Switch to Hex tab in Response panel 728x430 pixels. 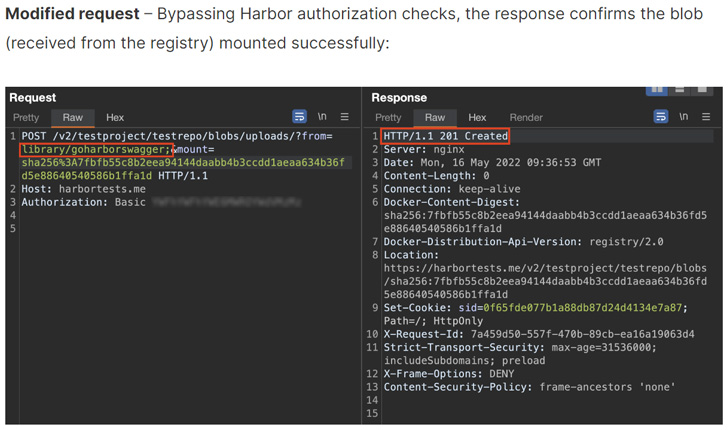(477, 117)
